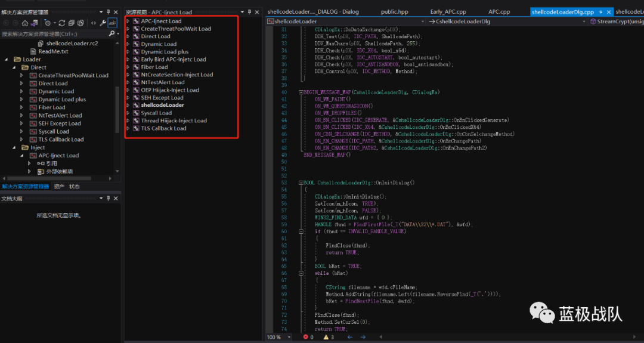Switch to 解决方案资源管理器 bottom tab
This screenshot has height=343, width=644.
click(26, 187)
